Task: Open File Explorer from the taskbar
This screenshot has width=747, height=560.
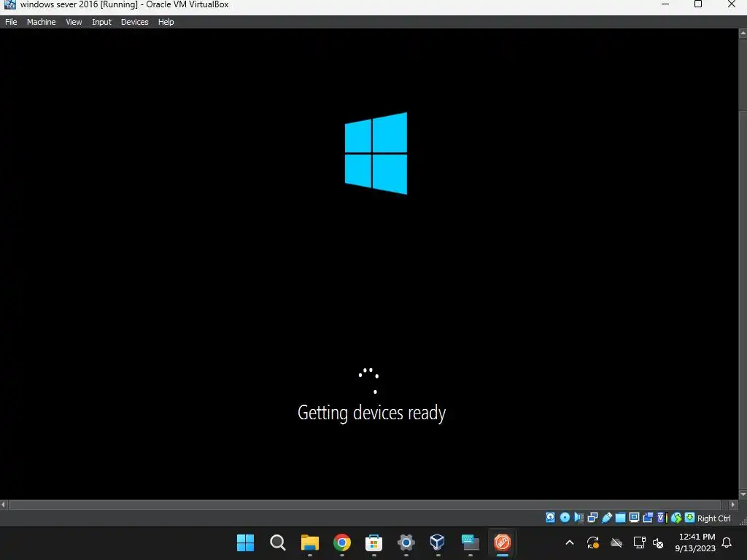Action: pos(309,542)
